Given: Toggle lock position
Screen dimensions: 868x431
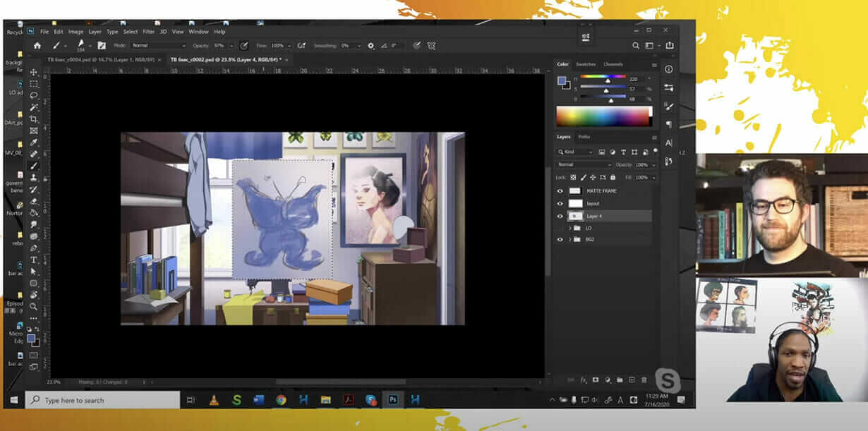Looking at the screenshot, I should point(593,177).
